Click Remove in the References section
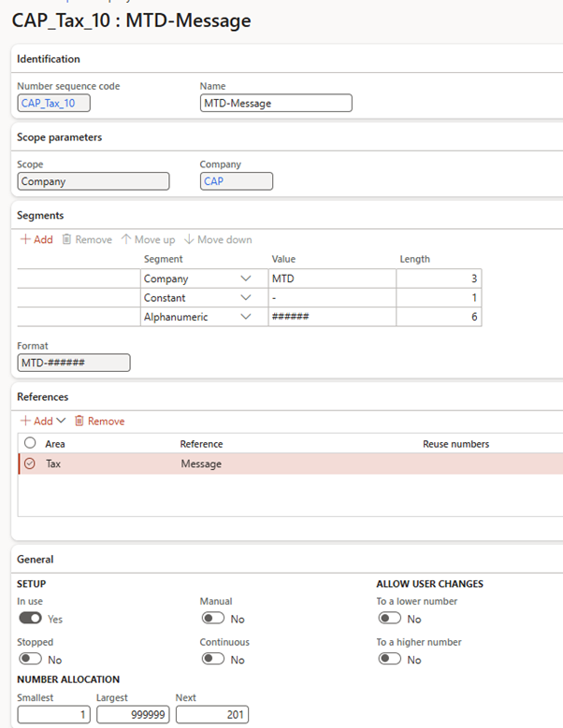 100,421
